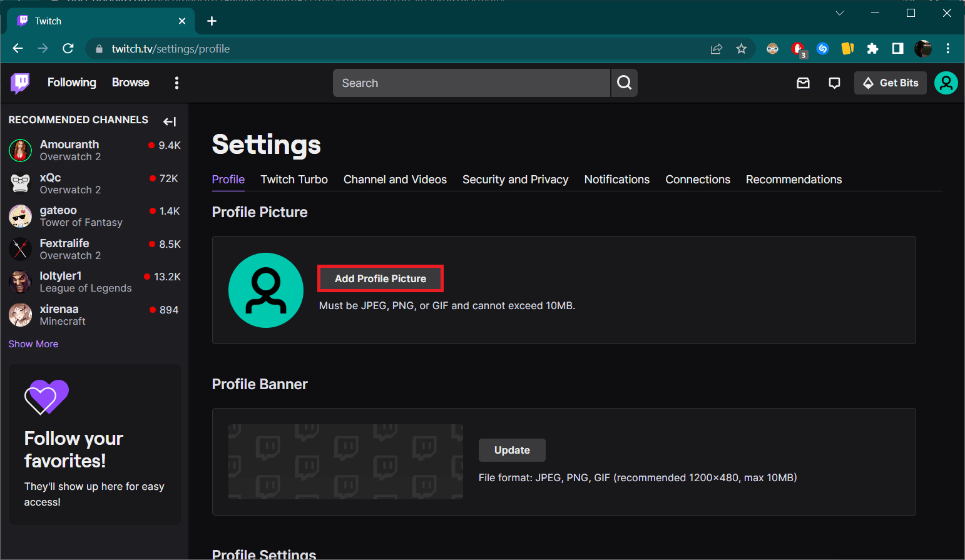Click the 72K viewer count
Image resolution: width=965 pixels, height=560 pixels.
pos(169,178)
